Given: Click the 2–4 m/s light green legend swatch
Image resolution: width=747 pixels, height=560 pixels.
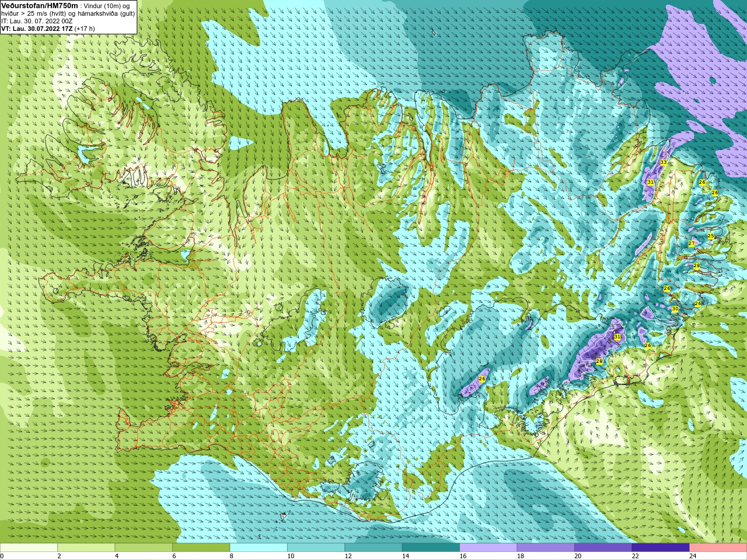Looking at the screenshot, I should point(86,547).
